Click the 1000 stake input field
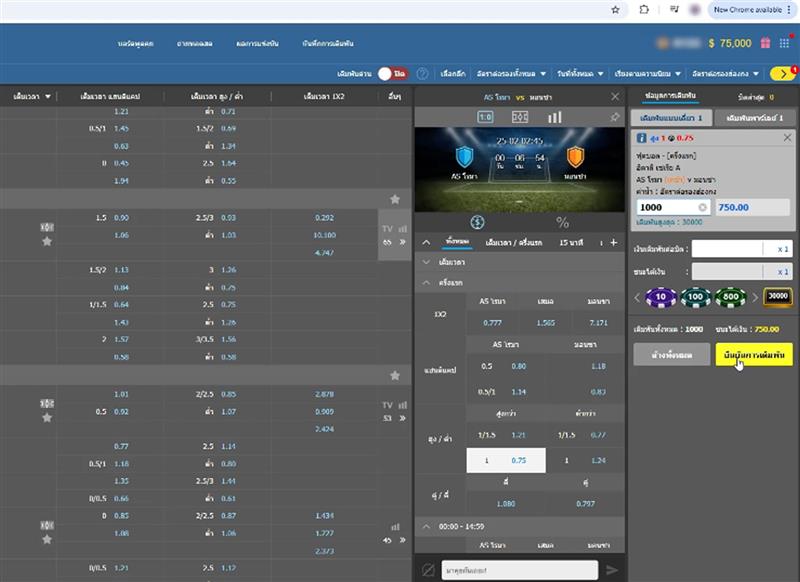This screenshot has height=582, width=800. click(x=665, y=207)
